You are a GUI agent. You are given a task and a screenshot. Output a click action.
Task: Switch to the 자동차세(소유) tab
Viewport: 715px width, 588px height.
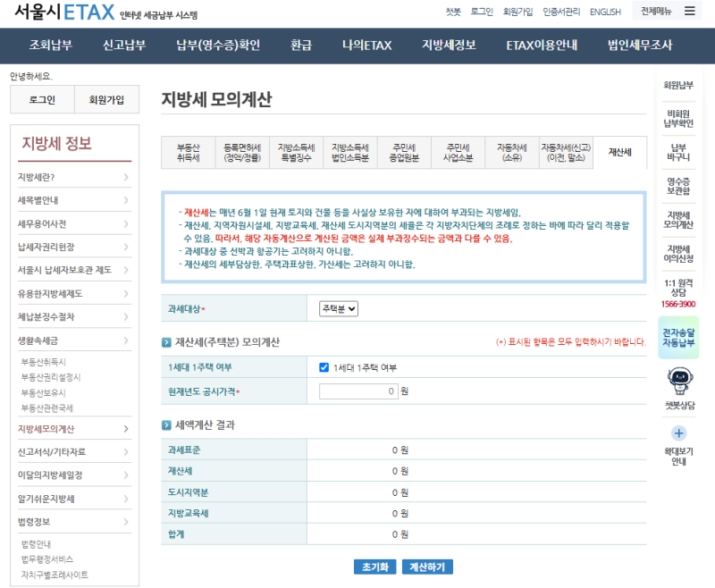[x=511, y=153]
